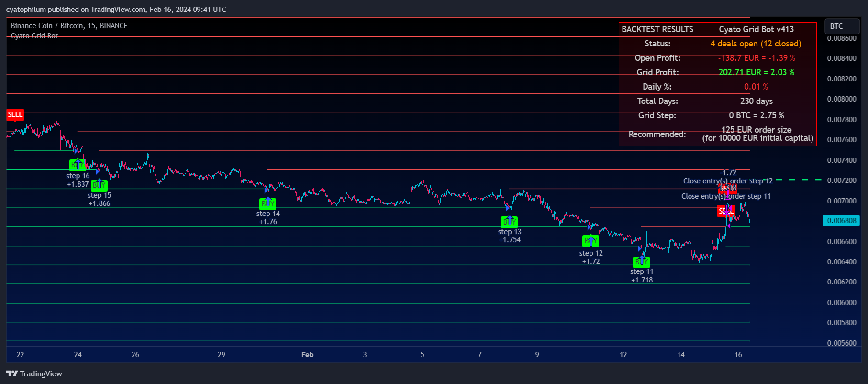Click the BUY marker above step 12
Viewport: 868px width, 384px height.
click(591, 241)
